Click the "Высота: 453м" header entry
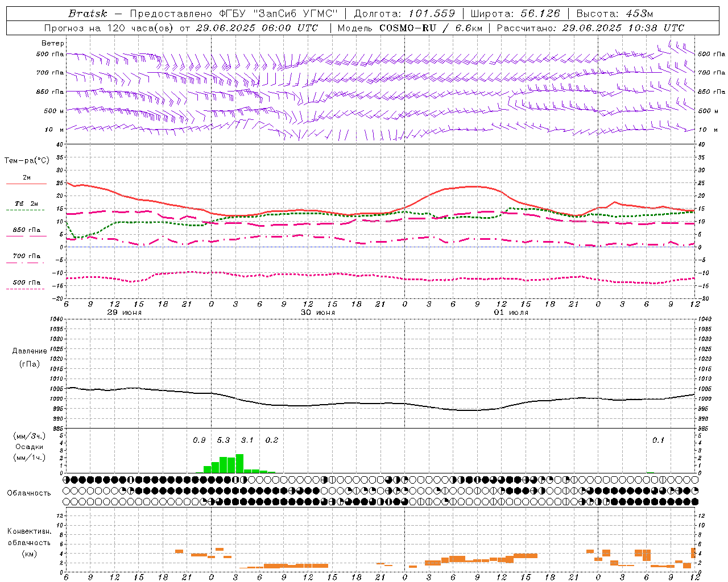 [615, 14]
